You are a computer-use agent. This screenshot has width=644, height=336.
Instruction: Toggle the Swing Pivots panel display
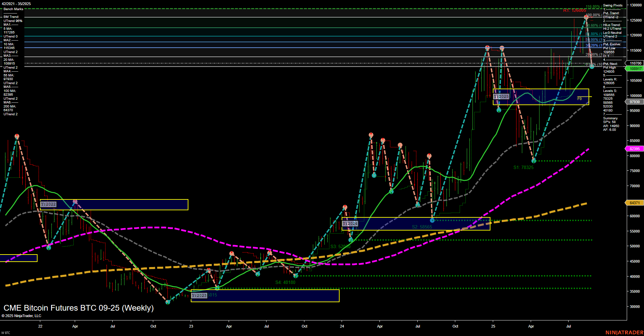(612, 5)
